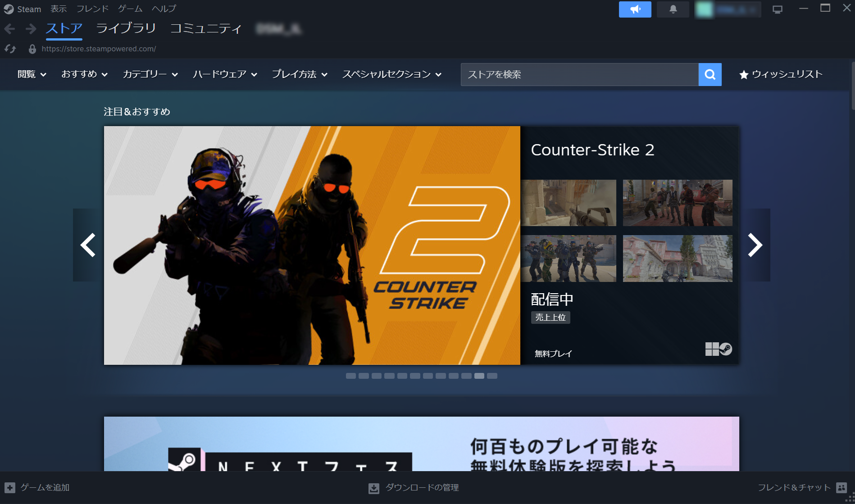Click the refresh page icon
This screenshot has height=504, width=855.
tap(9, 49)
